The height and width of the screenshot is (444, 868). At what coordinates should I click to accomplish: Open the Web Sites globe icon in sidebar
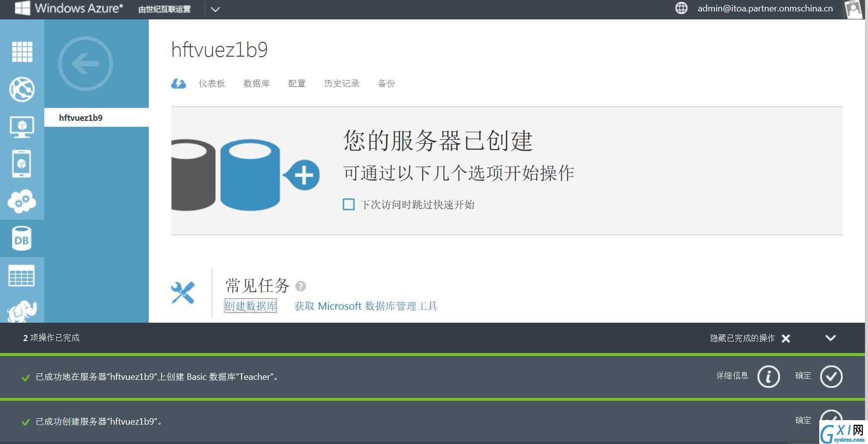22,89
